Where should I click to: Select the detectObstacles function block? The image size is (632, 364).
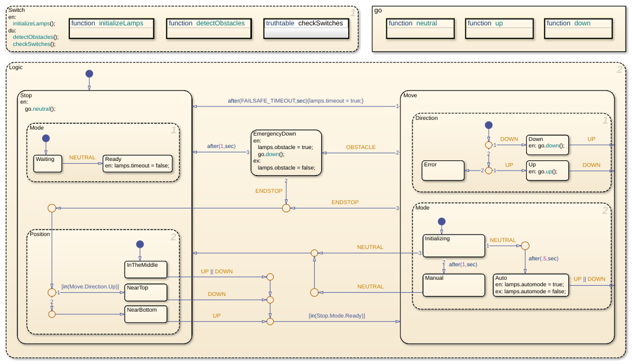[209, 29]
